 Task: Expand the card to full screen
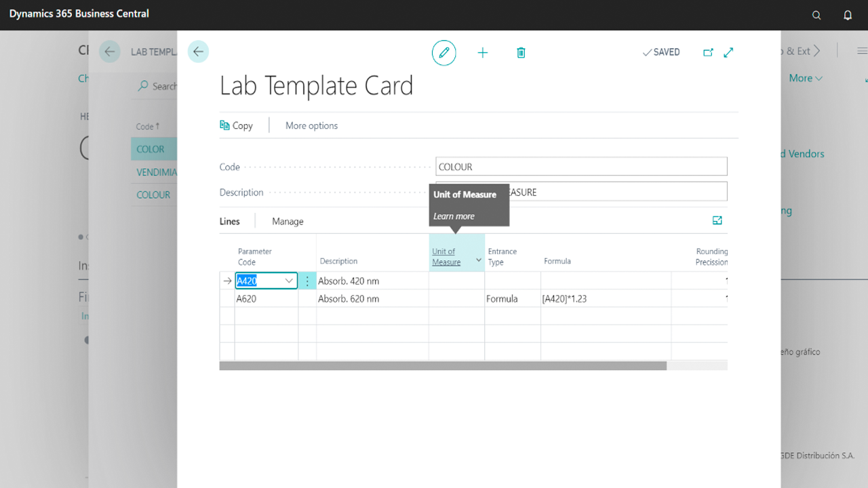coord(729,52)
